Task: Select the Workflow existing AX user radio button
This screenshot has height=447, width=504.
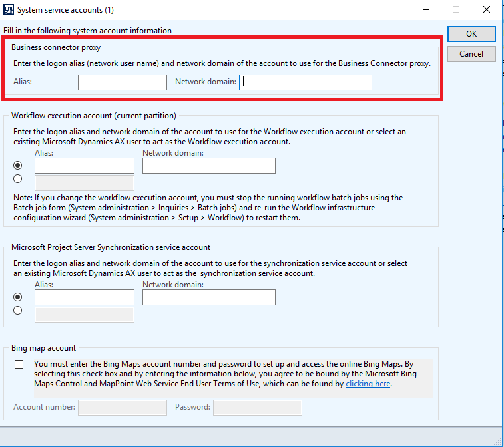Action: [18, 178]
